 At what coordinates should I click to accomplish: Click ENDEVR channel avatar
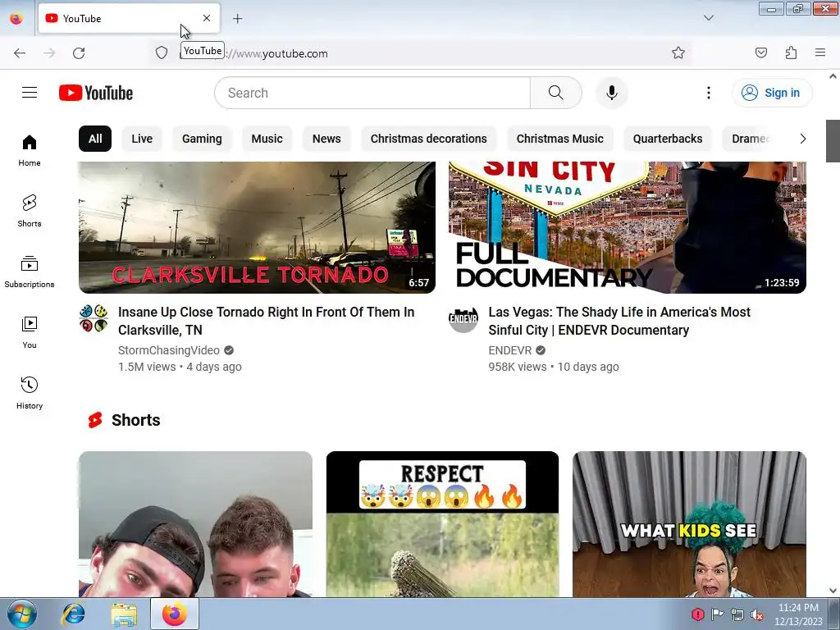pyautogui.click(x=463, y=318)
